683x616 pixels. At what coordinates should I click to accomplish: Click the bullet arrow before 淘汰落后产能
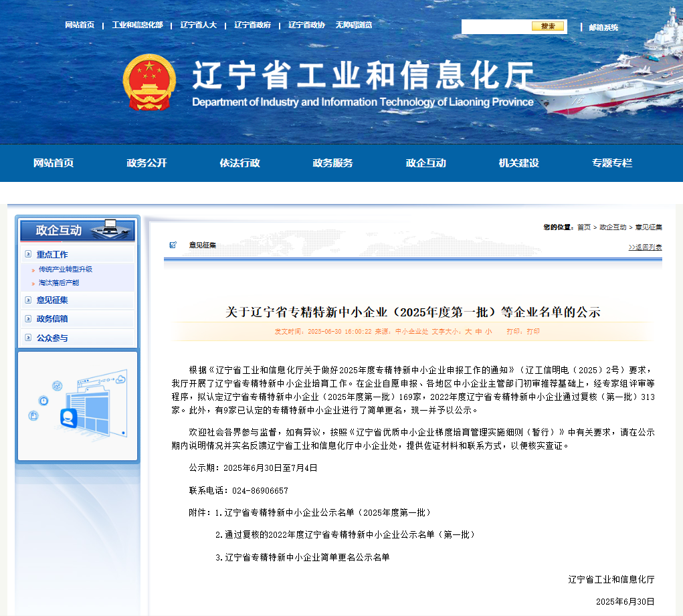click(x=33, y=284)
